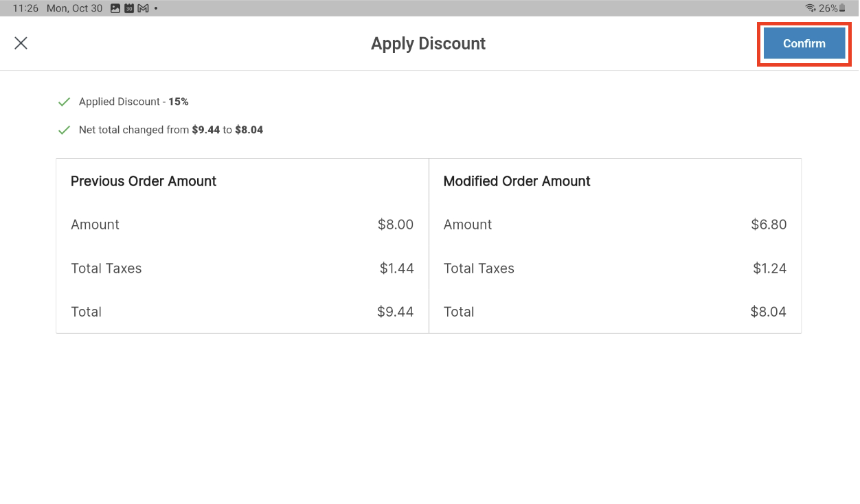Click the Applied Discount green checkmark
The height and width of the screenshot is (504, 860).
click(64, 102)
